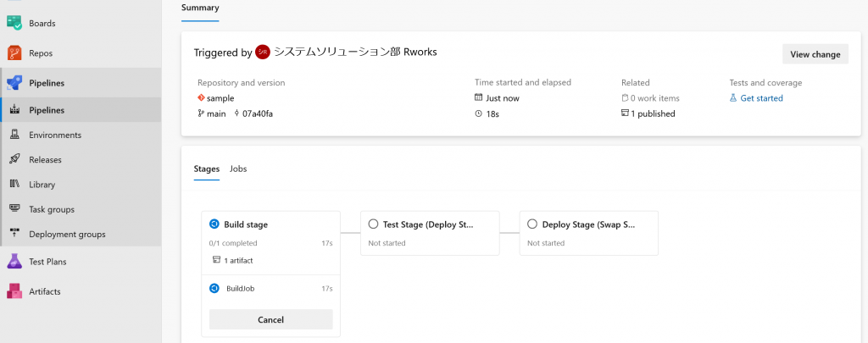Open the Get started tests link

click(761, 98)
